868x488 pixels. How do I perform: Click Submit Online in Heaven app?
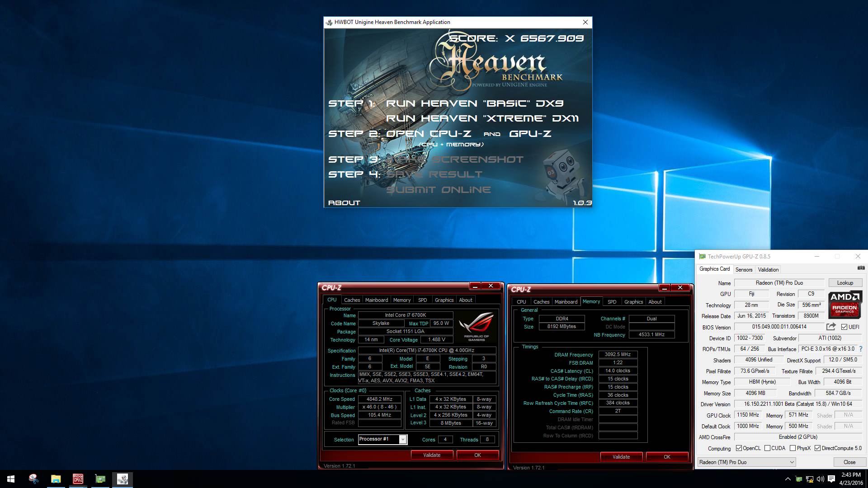point(439,190)
